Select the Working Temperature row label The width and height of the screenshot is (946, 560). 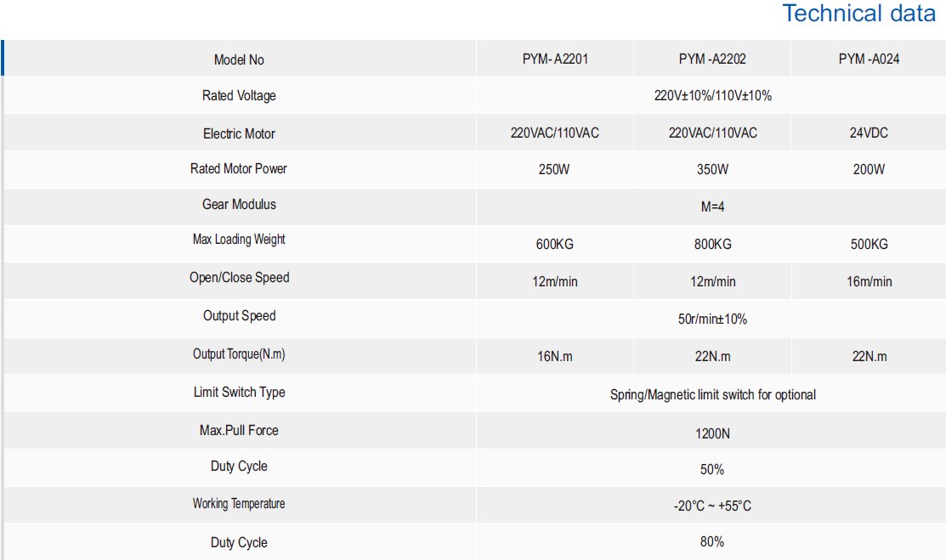(x=239, y=504)
